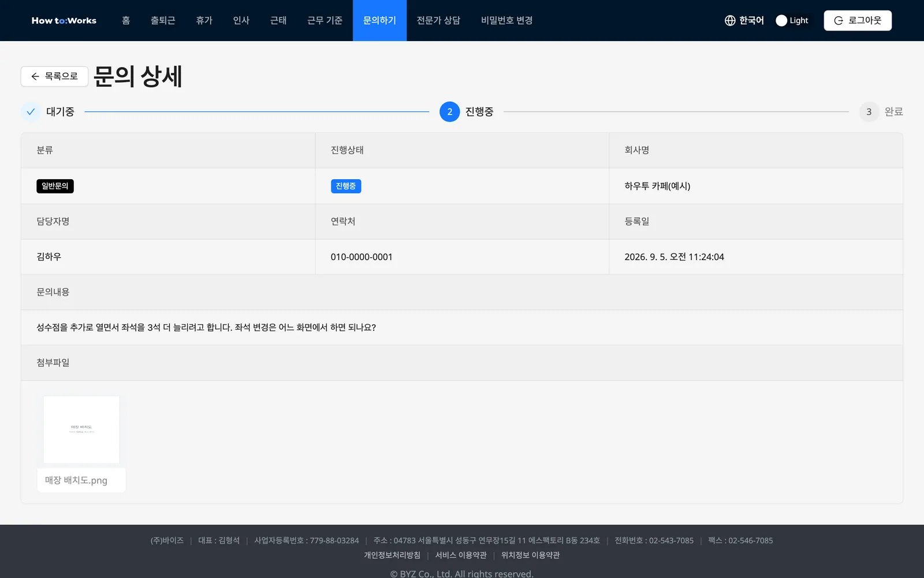Click the 일반문의 category badge
The image size is (924, 578).
click(x=55, y=186)
